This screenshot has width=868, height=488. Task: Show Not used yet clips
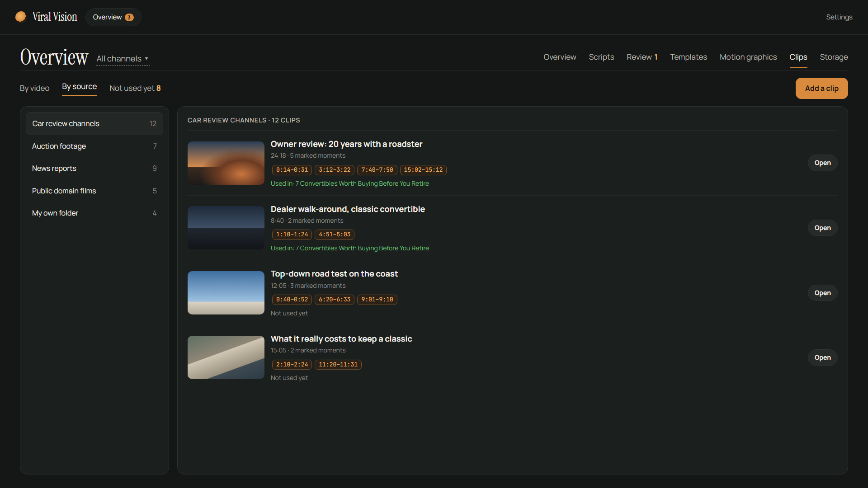pyautogui.click(x=135, y=88)
